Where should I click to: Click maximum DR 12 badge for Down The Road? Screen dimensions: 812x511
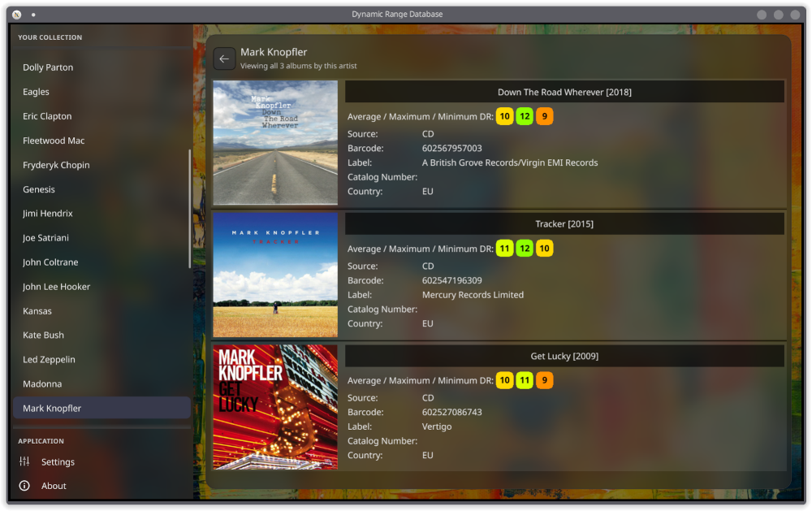(x=525, y=116)
